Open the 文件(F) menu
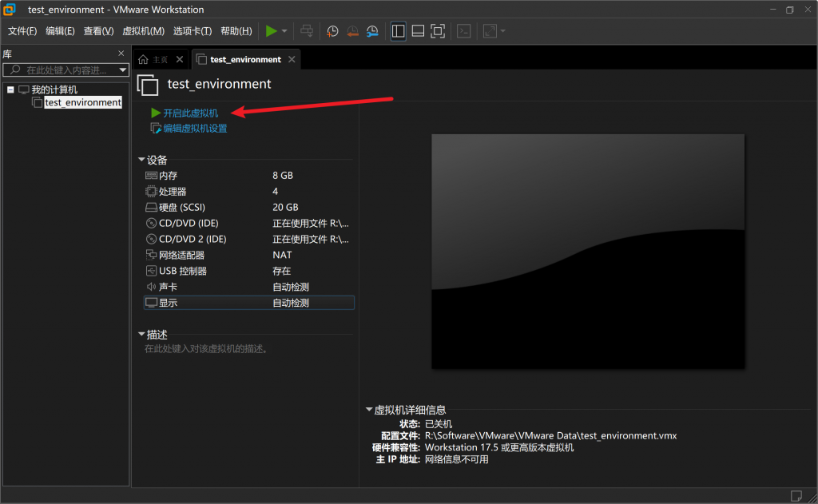The width and height of the screenshot is (818, 504). [22, 31]
